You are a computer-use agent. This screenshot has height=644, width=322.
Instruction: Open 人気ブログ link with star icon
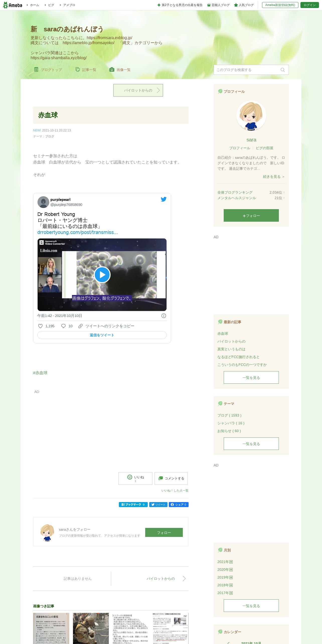pos(244,5)
